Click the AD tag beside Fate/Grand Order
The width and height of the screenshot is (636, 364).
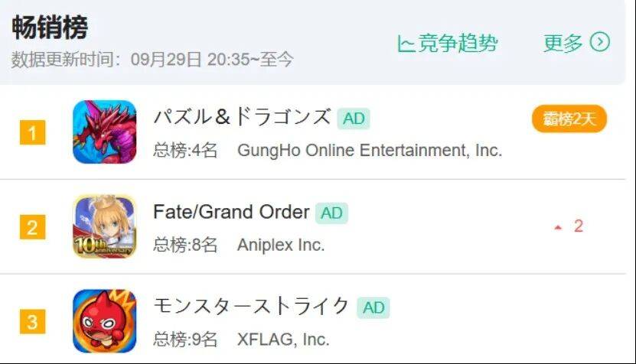pyautogui.click(x=331, y=213)
